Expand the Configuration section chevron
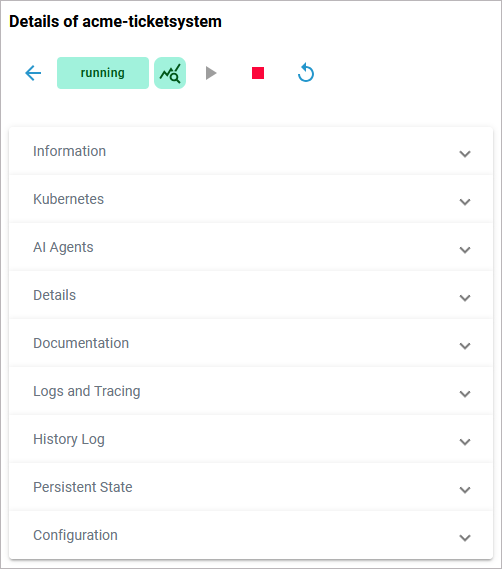Screen dimensions: 502x569 pos(465,538)
